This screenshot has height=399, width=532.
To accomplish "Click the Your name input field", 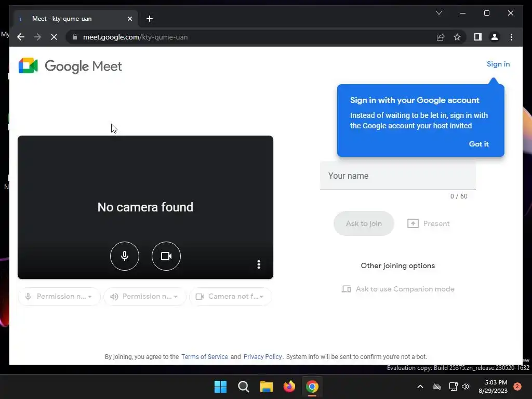I will (x=397, y=176).
